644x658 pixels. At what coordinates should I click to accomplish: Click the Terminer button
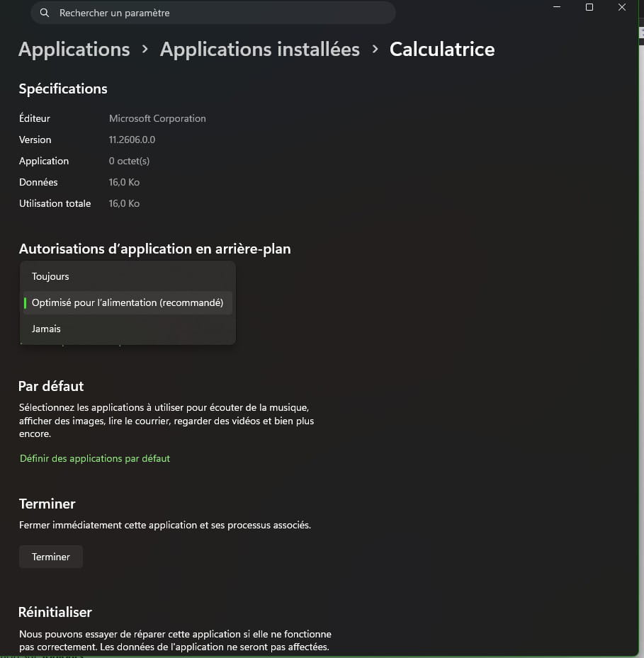[51, 557]
